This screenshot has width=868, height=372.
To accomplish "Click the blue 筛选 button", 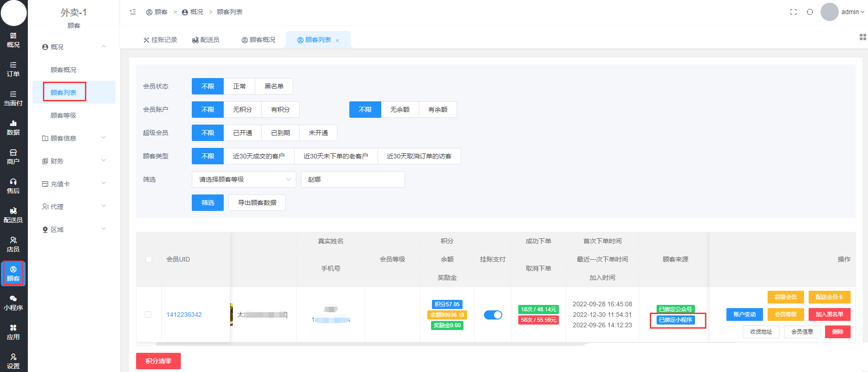I will 208,203.
